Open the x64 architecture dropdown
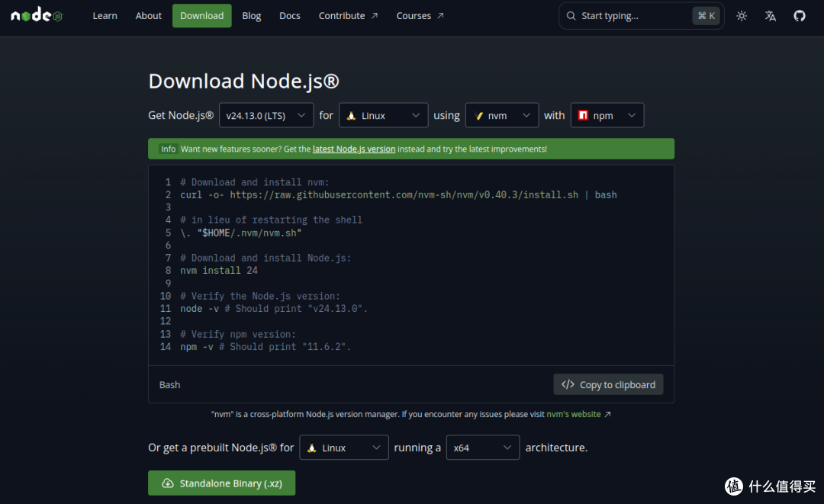 tap(482, 448)
